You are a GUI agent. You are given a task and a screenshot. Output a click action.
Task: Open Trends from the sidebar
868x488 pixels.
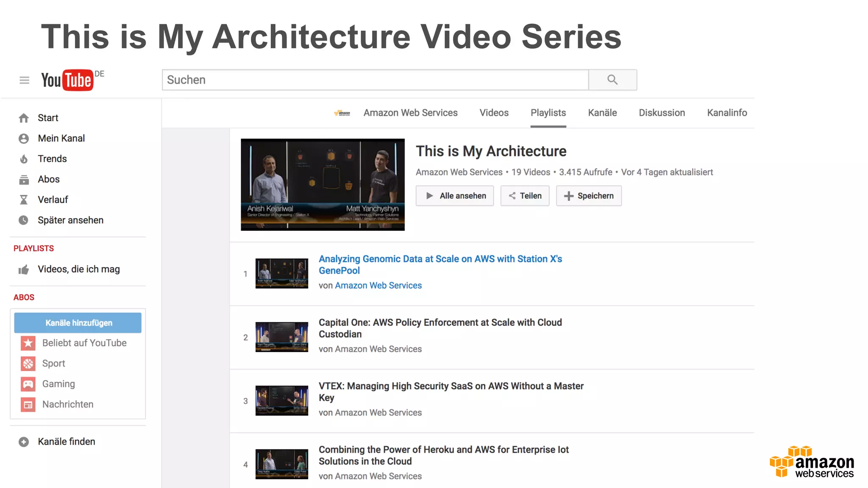click(x=52, y=159)
